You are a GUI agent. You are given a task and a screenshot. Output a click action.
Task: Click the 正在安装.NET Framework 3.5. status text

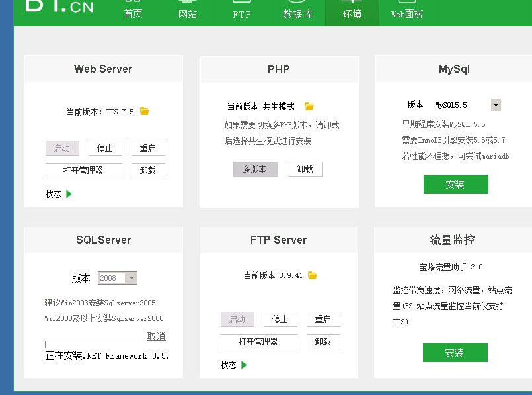(x=107, y=355)
